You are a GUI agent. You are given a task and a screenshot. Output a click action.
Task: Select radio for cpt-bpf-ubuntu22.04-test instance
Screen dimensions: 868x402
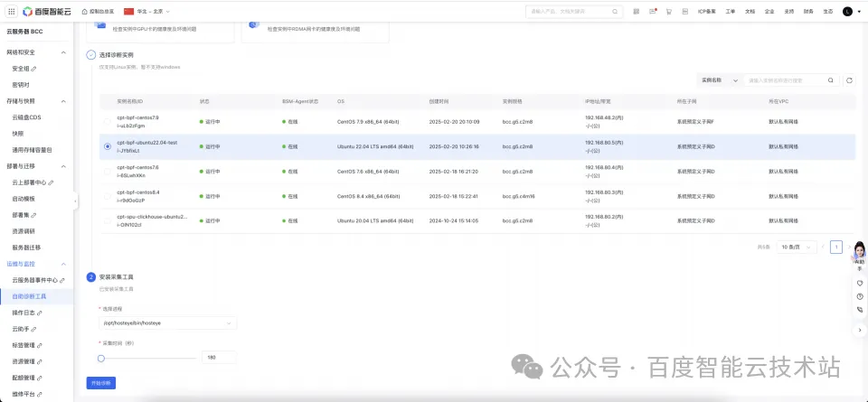click(x=108, y=146)
